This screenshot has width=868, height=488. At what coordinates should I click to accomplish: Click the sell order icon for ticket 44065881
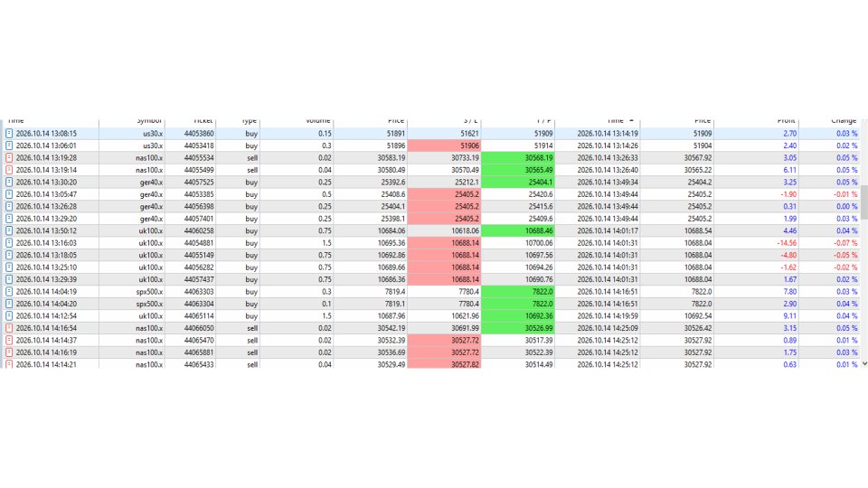click(9, 352)
